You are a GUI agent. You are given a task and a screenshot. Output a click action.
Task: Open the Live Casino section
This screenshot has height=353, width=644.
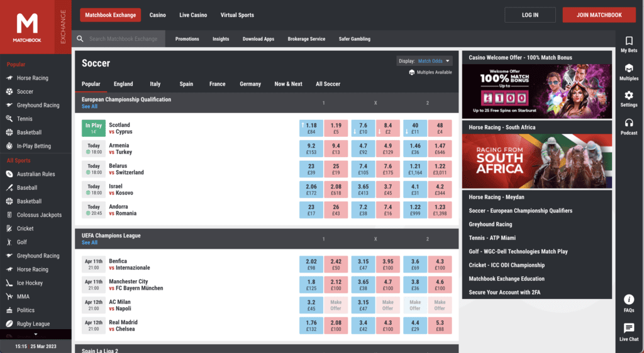tap(193, 14)
